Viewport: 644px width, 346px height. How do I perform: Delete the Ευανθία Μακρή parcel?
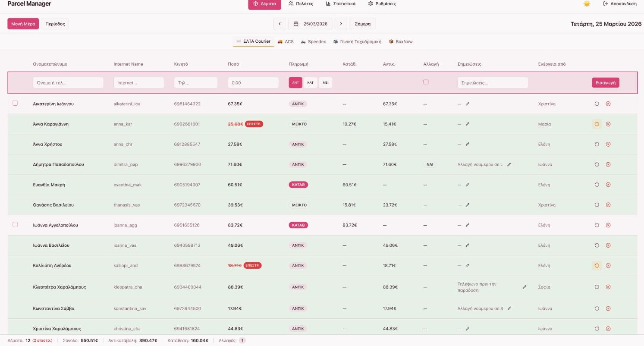click(x=608, y=185)
